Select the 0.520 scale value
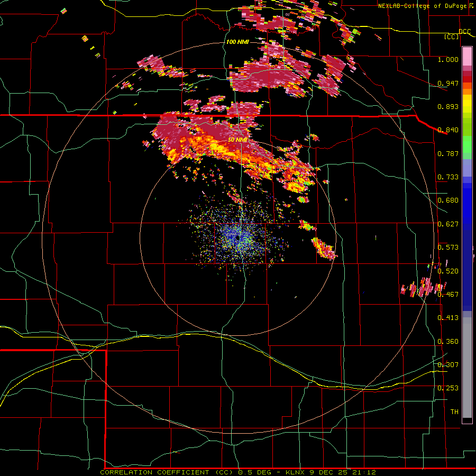Viewport: 476px width, 476px height. (448, 271)
